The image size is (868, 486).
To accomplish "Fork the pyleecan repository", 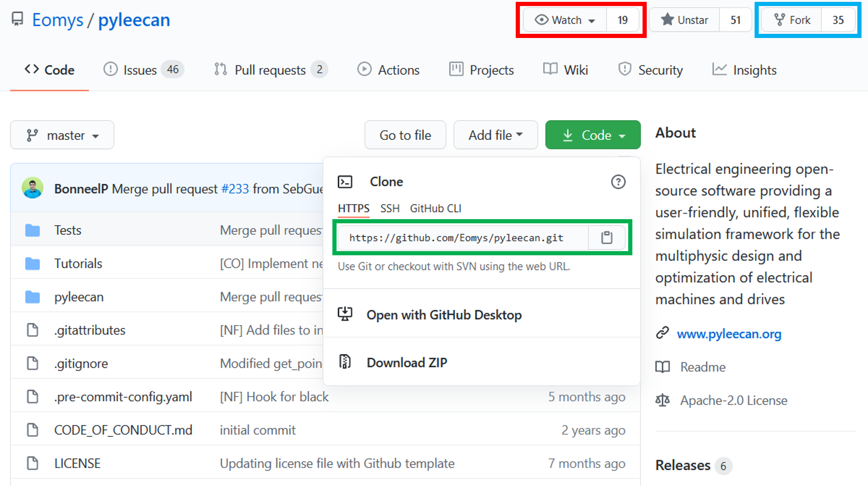I will (x=792, y=20).
